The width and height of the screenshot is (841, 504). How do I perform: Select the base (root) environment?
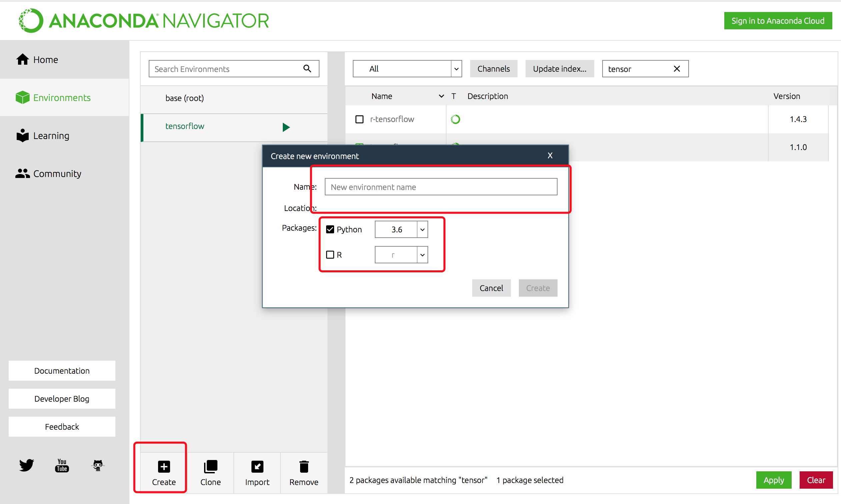click(x=234, y=98)
